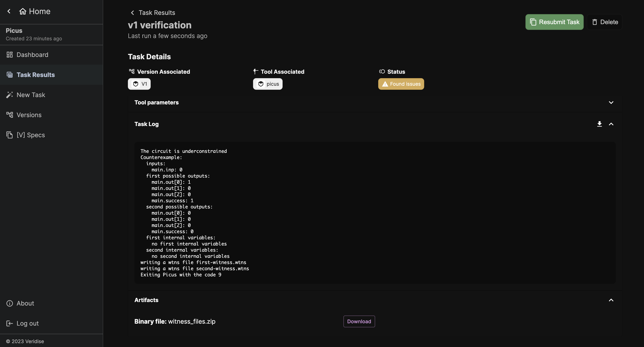This screenshot has height=347, width=644.
Task: Click the [V] Specs documents icon
Action: tap(9, 135)
